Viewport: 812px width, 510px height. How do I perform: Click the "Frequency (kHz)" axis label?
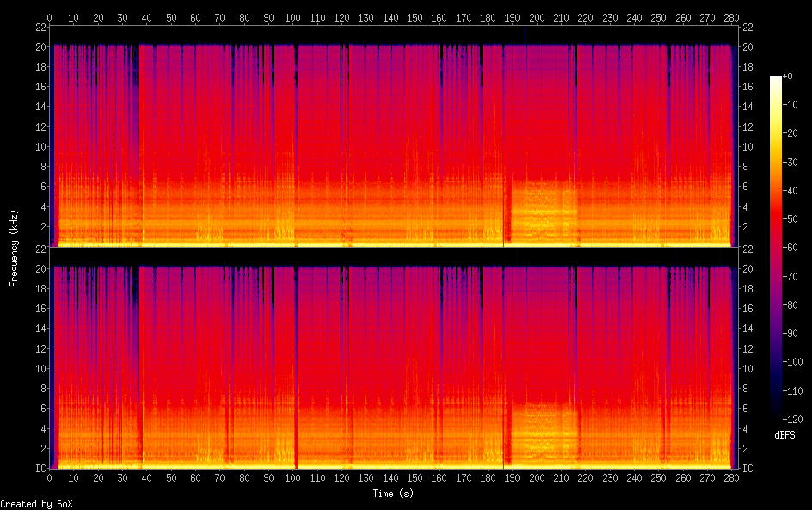(x=14, y=248)
